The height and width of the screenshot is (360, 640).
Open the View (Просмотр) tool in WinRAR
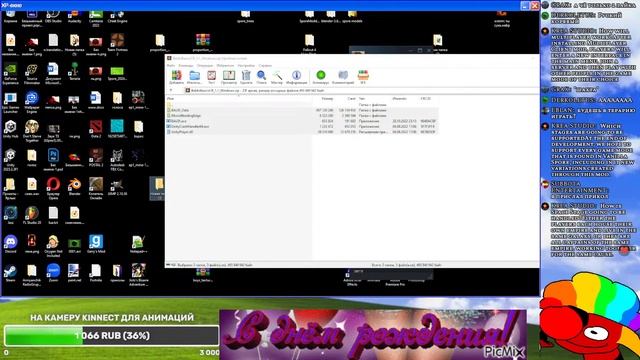pos(229,77)
